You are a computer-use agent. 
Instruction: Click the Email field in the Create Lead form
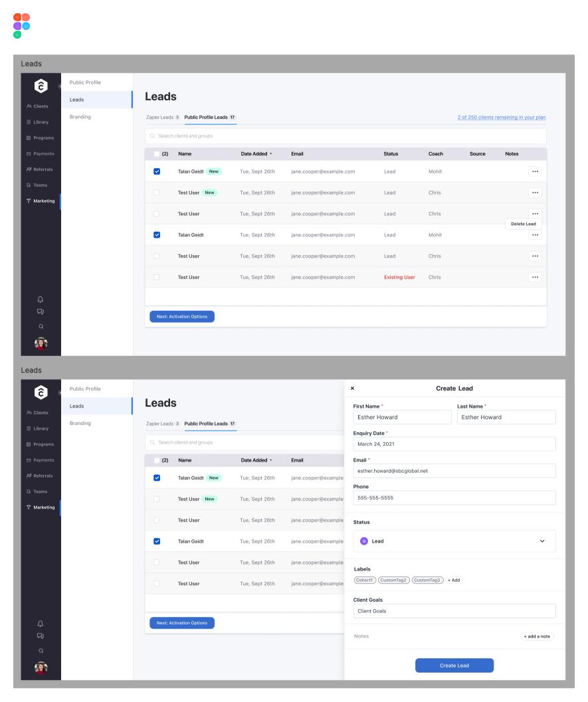454,470
